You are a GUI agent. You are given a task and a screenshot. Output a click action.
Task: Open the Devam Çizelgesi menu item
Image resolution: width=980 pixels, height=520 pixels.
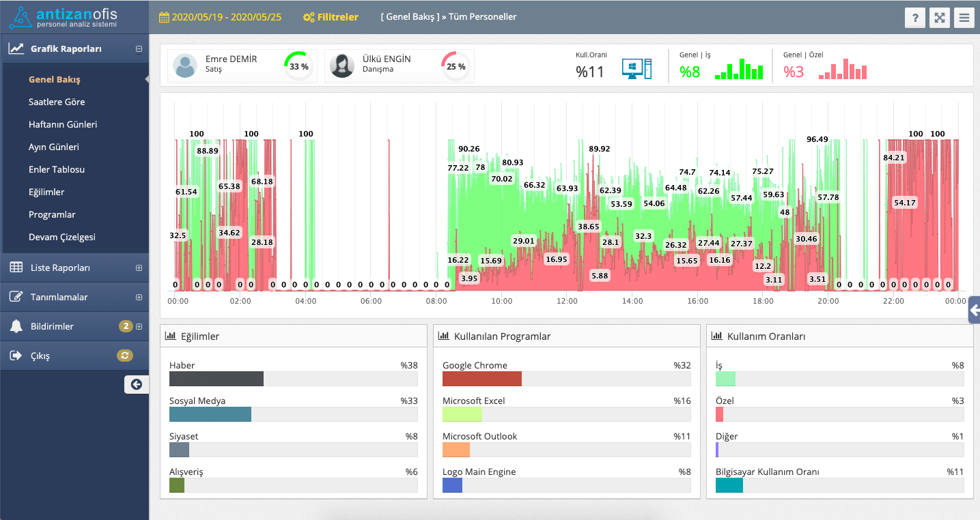(62, 237)
